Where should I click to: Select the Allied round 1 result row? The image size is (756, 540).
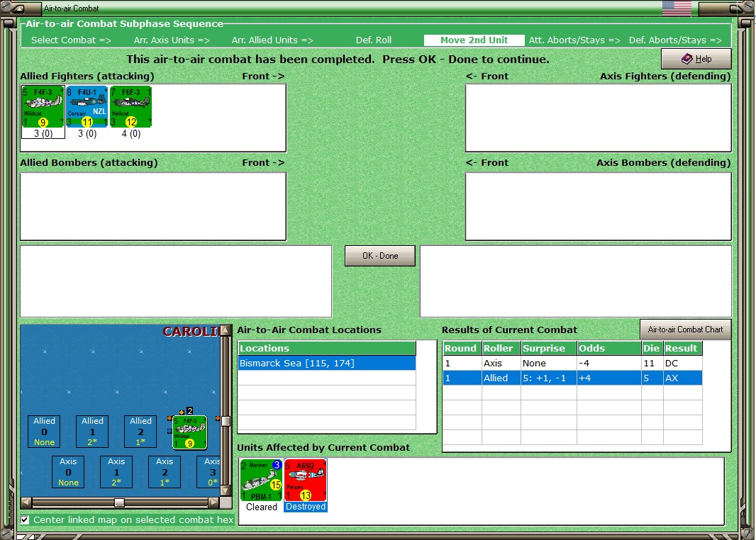tap(572, 378)
